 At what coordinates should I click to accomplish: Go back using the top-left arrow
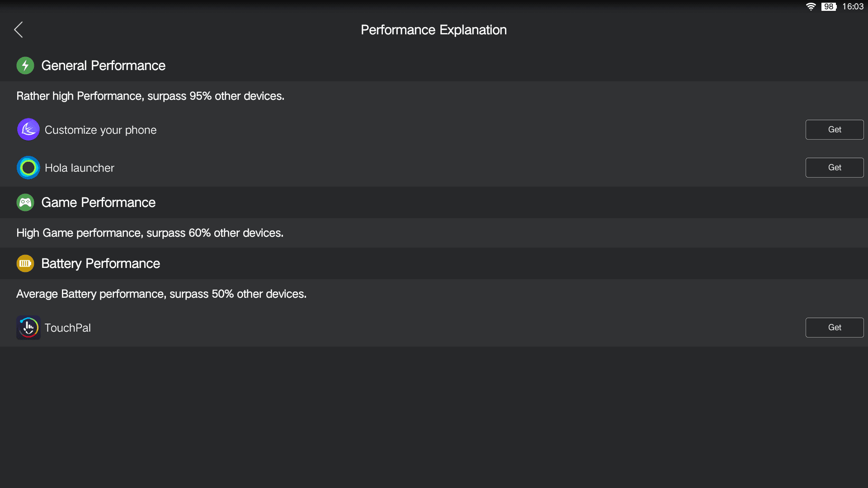(x=18, y=30)
